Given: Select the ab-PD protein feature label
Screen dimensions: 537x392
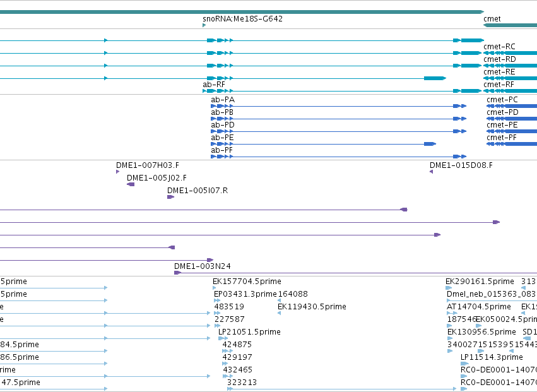Looking at the screenshot, I should coord(223,125).
